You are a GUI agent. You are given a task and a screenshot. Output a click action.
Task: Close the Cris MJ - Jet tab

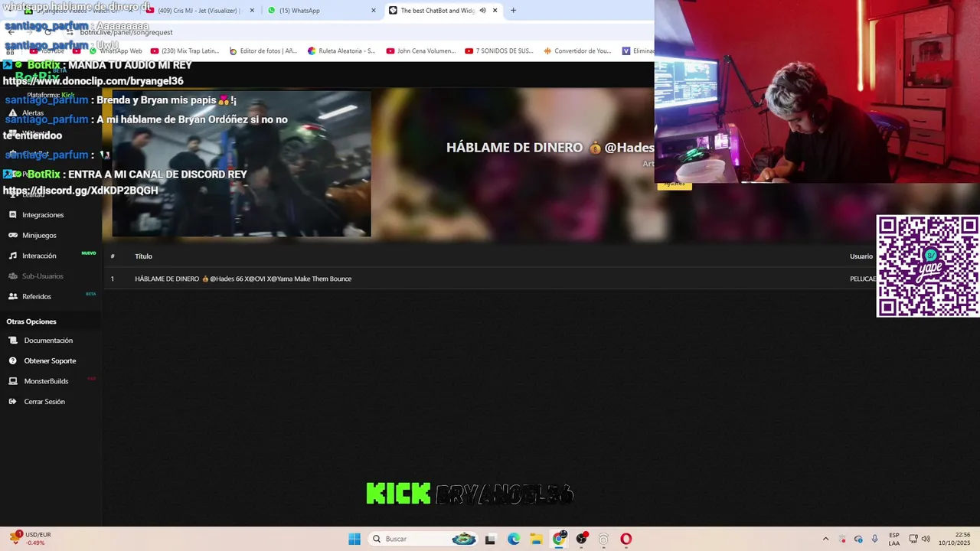[x=252, y=11]
